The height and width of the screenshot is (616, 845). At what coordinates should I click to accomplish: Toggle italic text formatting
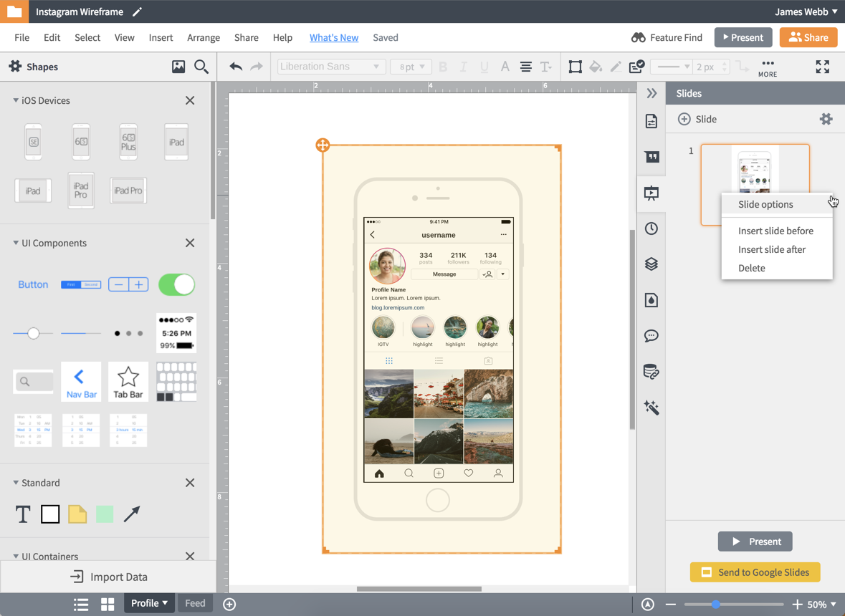click(x=464, y=66)
